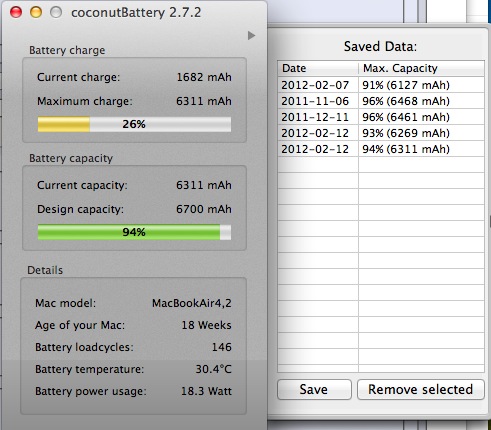Screen dimensions: 491x430
Task: Close the coconutBattery window with red button
Action: 16,12
